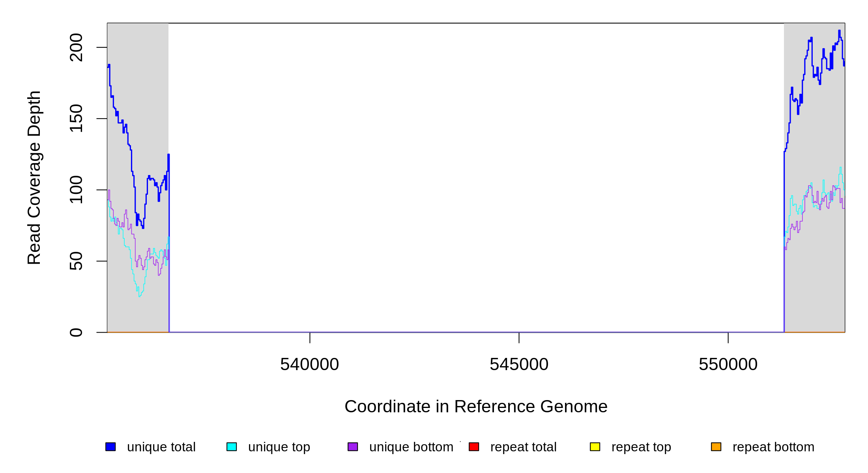Image resolution: width=868 pixels, height=473 pixels.
Task: Click the blue 'unique total' legend swatch
Action: pos(110,447)
